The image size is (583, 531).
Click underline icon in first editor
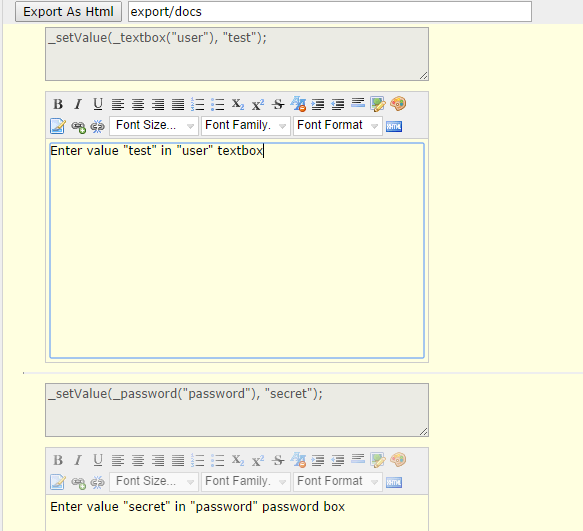pos(98,104)
